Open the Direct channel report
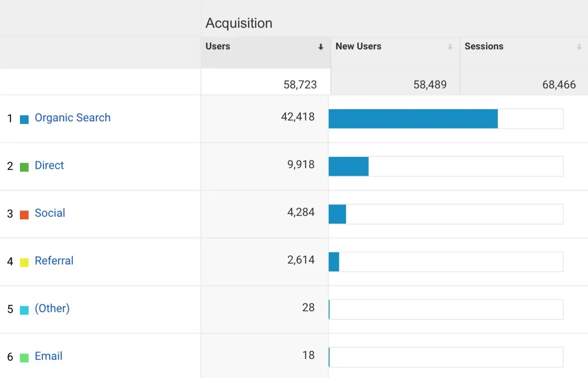 [x=49, y=165]
